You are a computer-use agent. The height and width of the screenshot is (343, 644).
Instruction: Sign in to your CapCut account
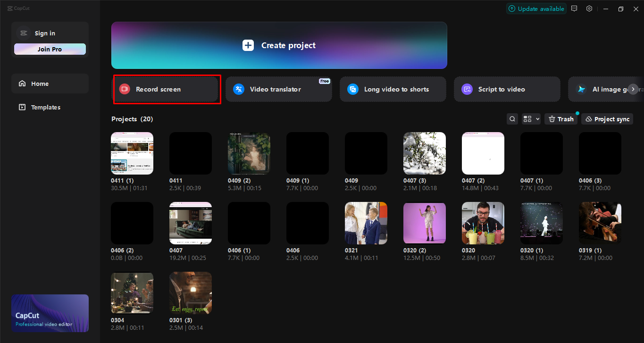(45, 33)
